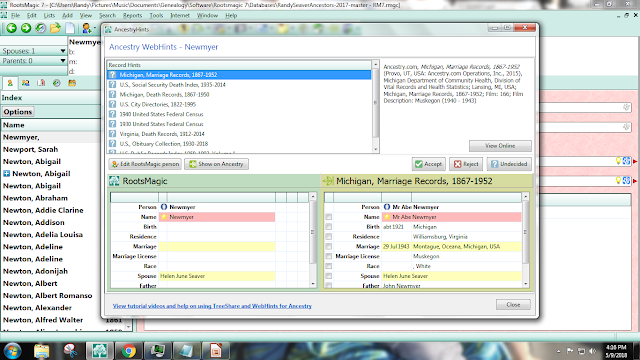Image resolution: width=640 pixels, height=360 pixels.
Task: Check the Spouse checkbox for Helen June Seaver
Action: [329, 276]
